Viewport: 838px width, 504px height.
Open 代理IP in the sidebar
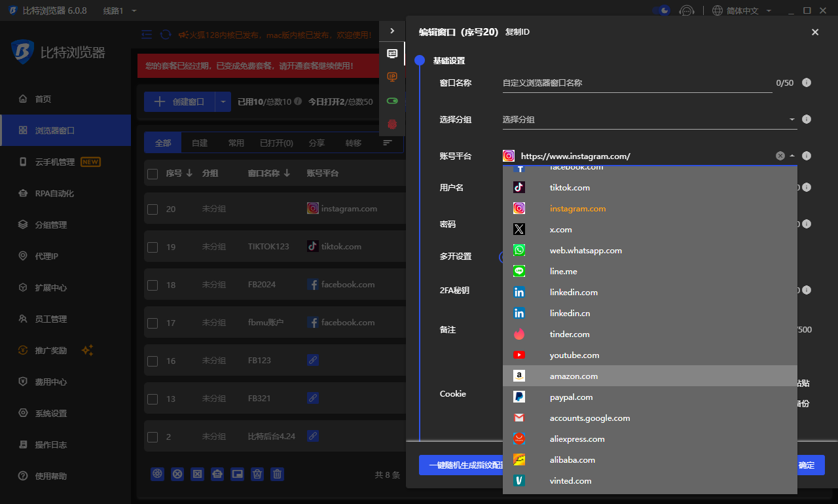click(x=65, y=256)
